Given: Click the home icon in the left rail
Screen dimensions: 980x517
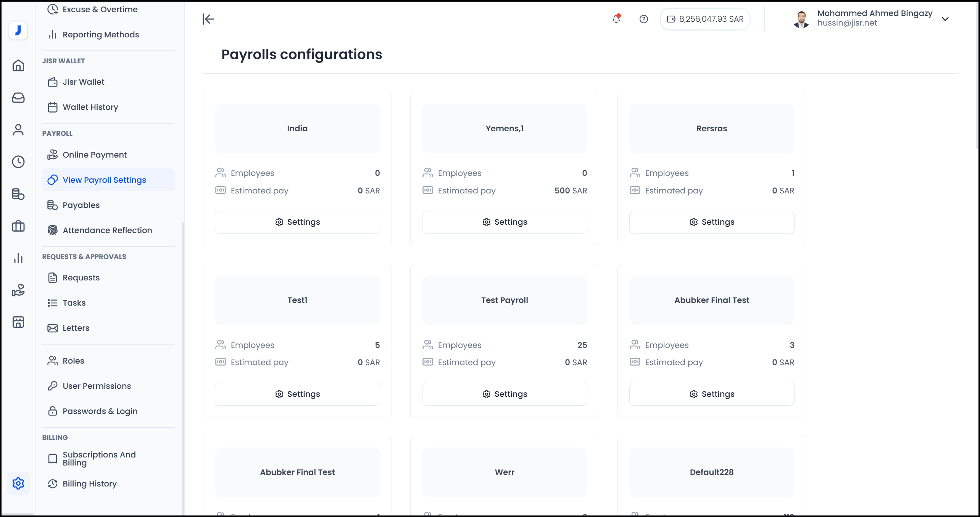Looking at the screenshot, I should [18, 66].
